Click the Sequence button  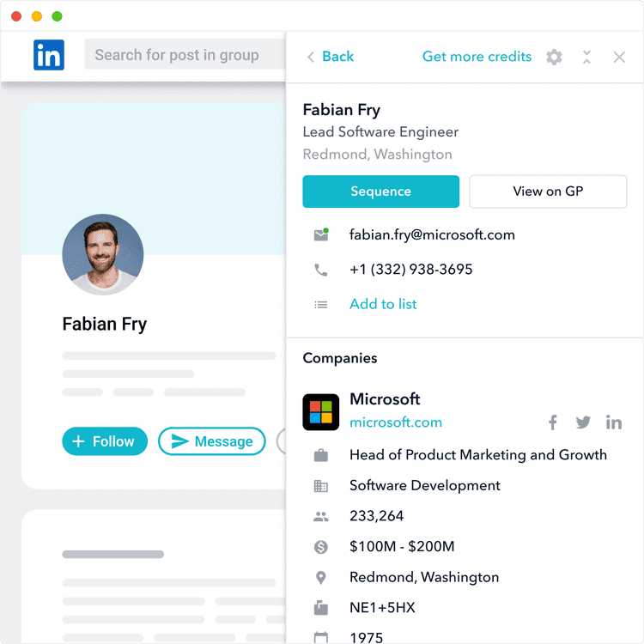(380, 191)
